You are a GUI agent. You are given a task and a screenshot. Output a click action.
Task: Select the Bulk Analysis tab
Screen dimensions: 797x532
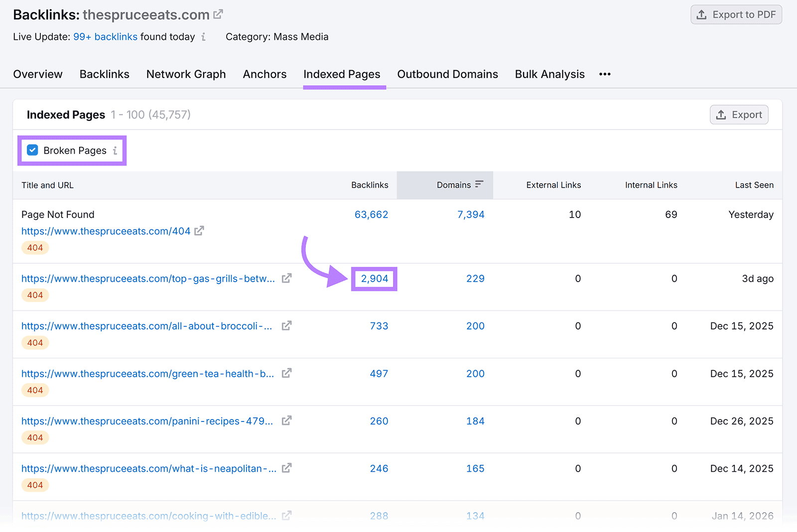[x=549, y=74]
